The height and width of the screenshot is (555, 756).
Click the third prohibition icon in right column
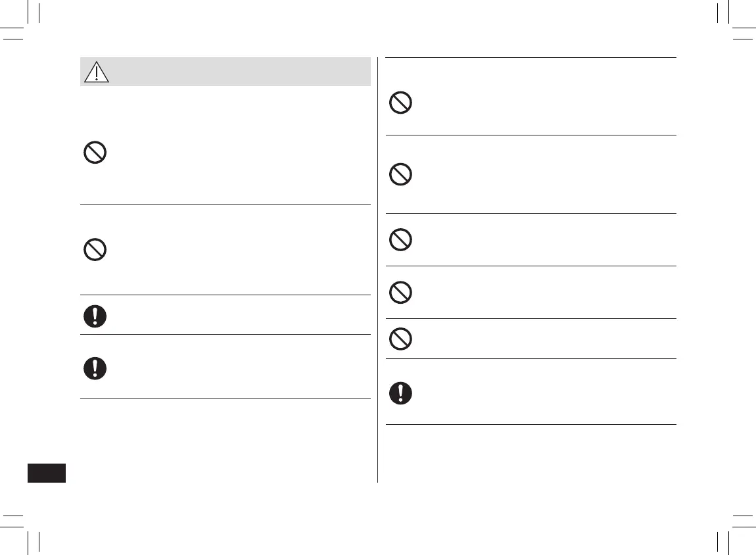coord(401,240)
